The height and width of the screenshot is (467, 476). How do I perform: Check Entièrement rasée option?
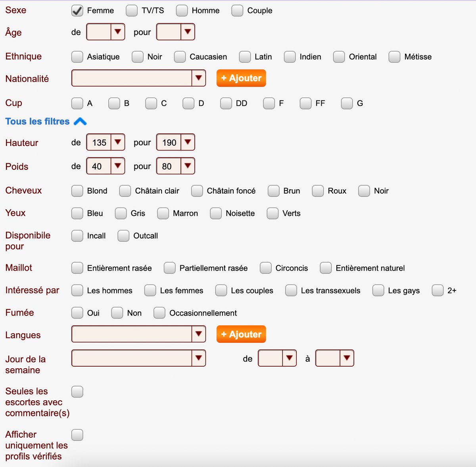pos(77,268)
